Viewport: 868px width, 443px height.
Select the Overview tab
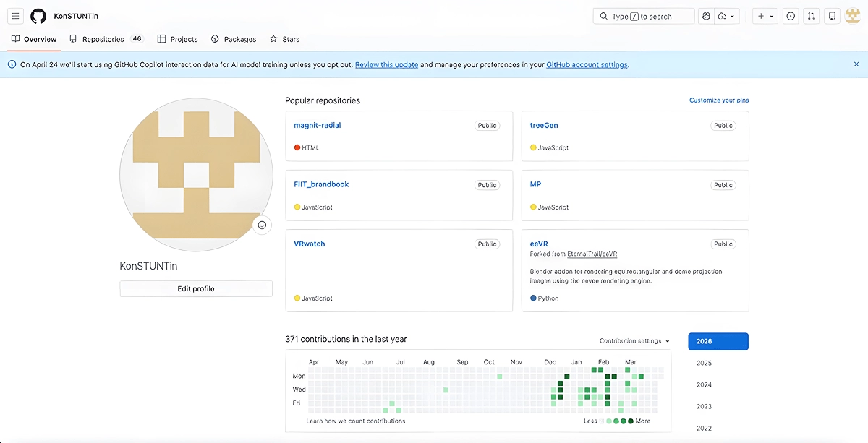[34, 39]
